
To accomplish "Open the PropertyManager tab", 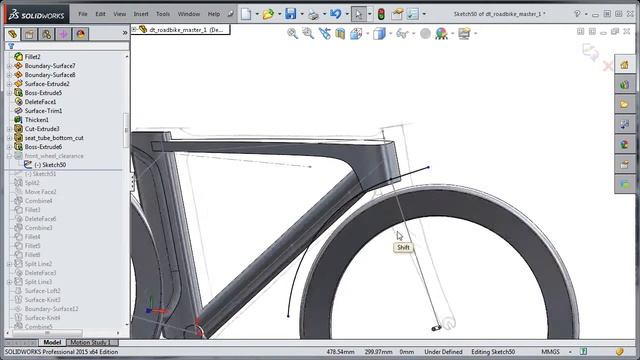I will tap(29, 34).
